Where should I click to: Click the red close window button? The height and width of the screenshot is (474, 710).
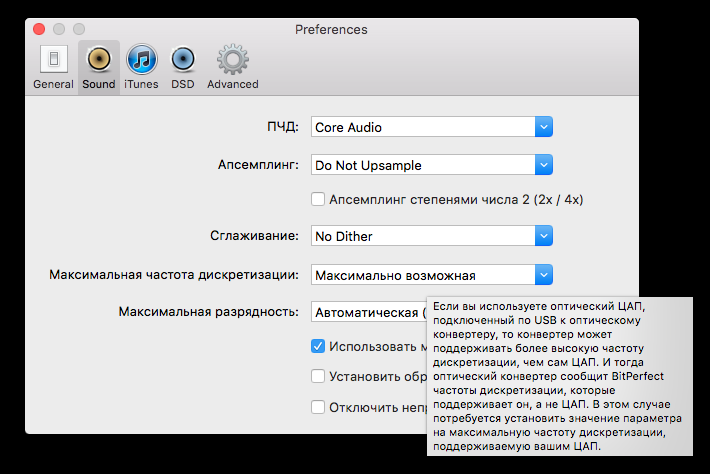(38, 30)
